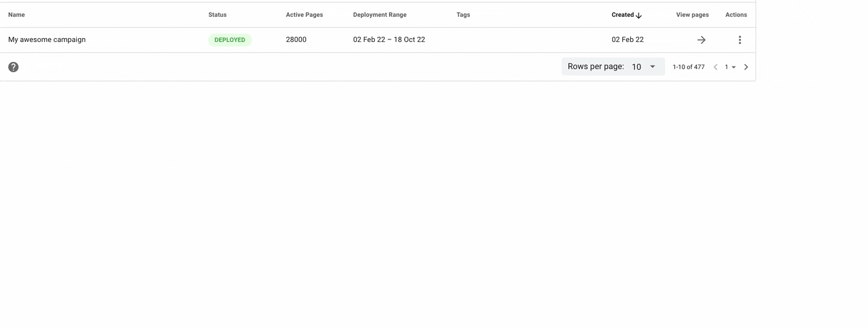This screenshot has width=868, height=328.
Task: Open view pages arrow for My awesome campaign
Action: [701, 40]
